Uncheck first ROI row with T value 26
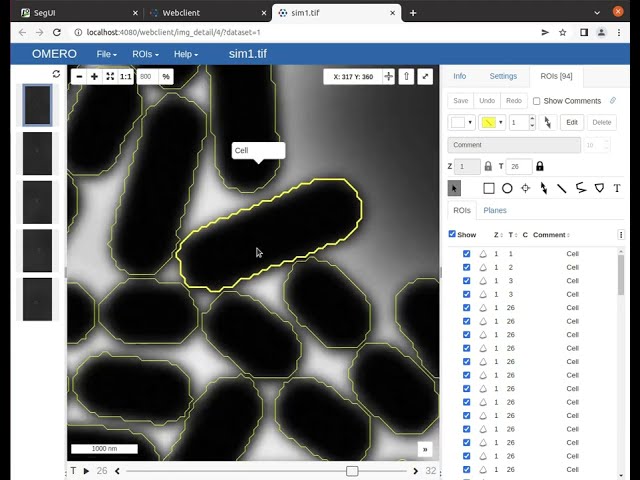Image resolution: width=640 pixels, height=480 pixels. pos(467,307)
